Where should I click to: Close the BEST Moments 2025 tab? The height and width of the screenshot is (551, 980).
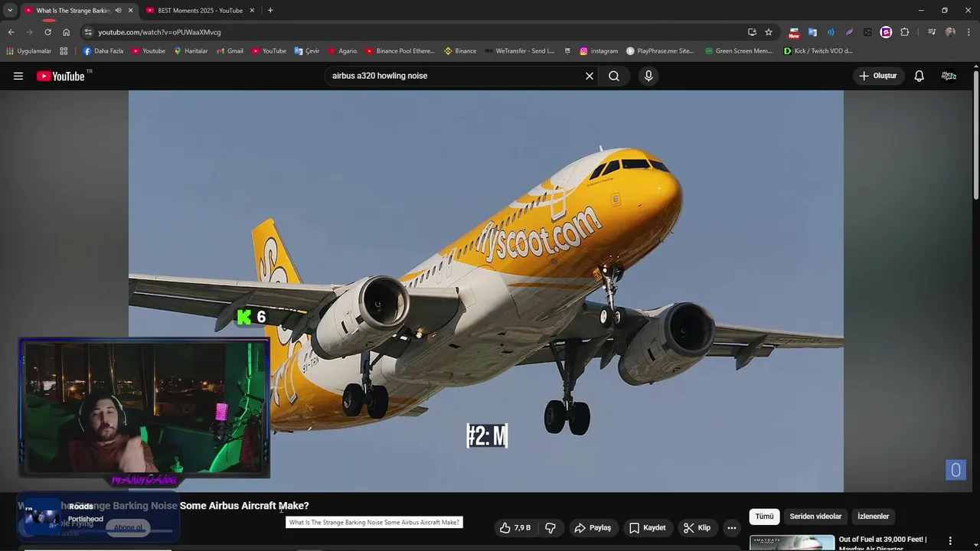(252, 11)
